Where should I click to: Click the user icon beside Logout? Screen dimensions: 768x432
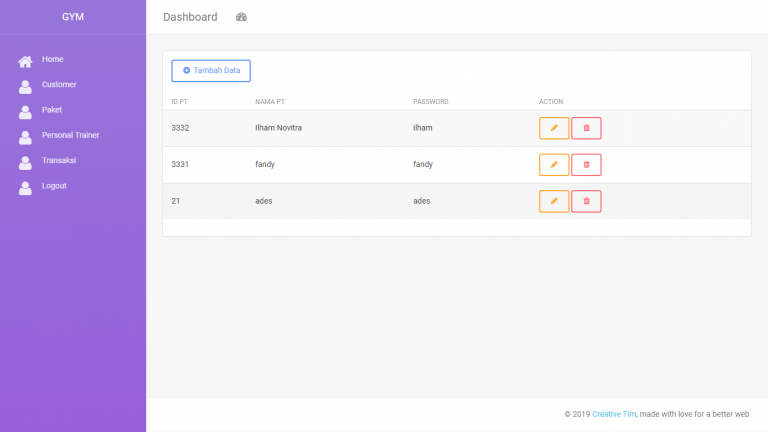tap(26, 187)
